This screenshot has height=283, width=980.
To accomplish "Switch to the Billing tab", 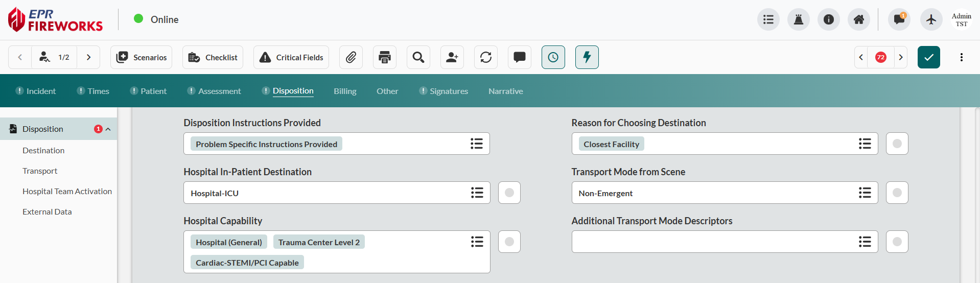I will coord(345,91).
